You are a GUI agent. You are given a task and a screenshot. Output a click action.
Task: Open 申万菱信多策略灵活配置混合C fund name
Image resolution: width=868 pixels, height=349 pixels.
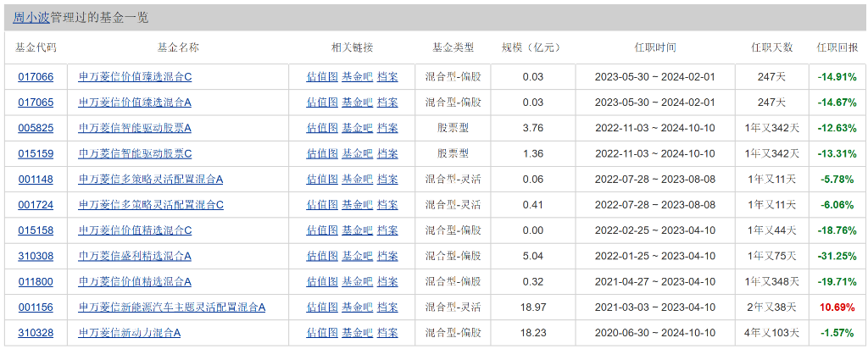(150, 205)
